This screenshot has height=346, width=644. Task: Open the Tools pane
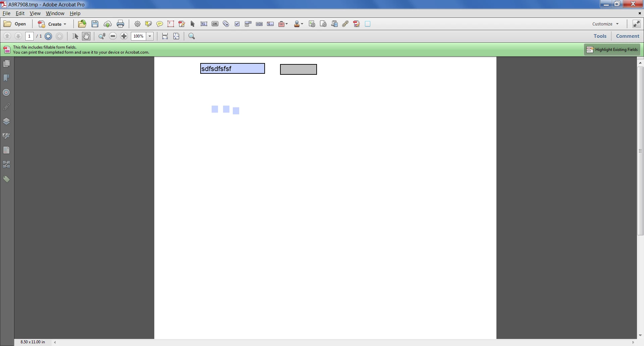(600, 36)
